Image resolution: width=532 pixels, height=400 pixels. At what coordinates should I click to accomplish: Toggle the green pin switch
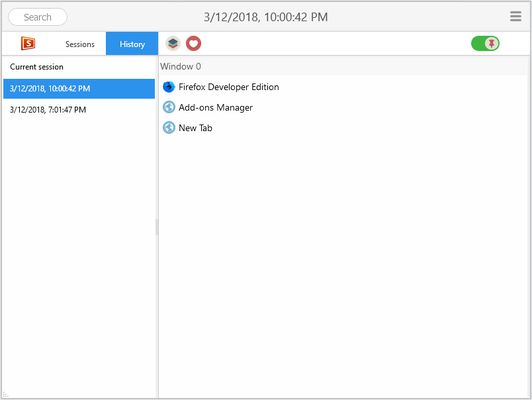pos(485,43)
